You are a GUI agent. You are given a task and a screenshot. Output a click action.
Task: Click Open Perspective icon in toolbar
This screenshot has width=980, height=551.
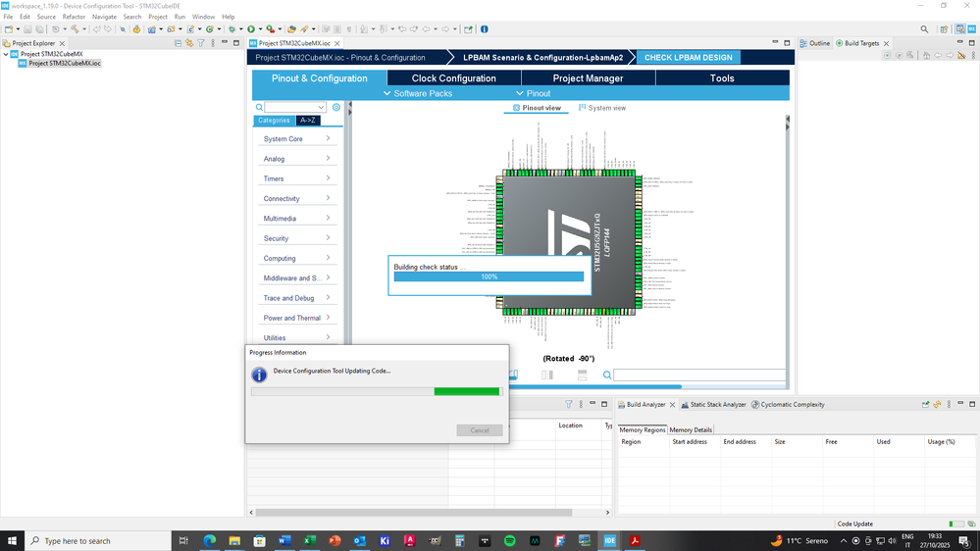(945, 29)
